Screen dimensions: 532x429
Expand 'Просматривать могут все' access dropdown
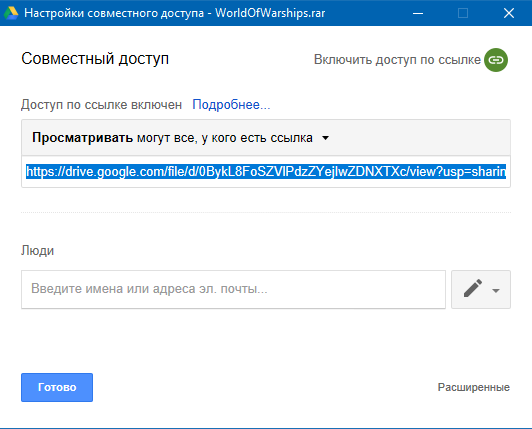(x=266, y=138)
